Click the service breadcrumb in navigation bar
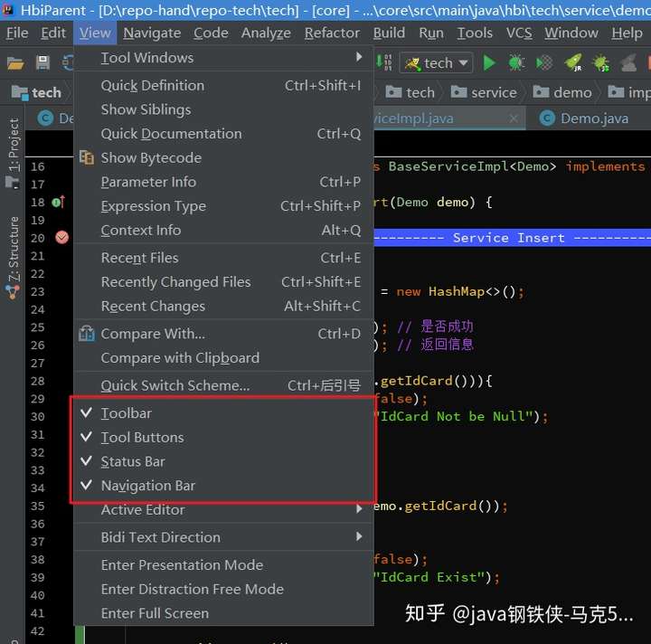The image size is (651, 644). (484, 92)
